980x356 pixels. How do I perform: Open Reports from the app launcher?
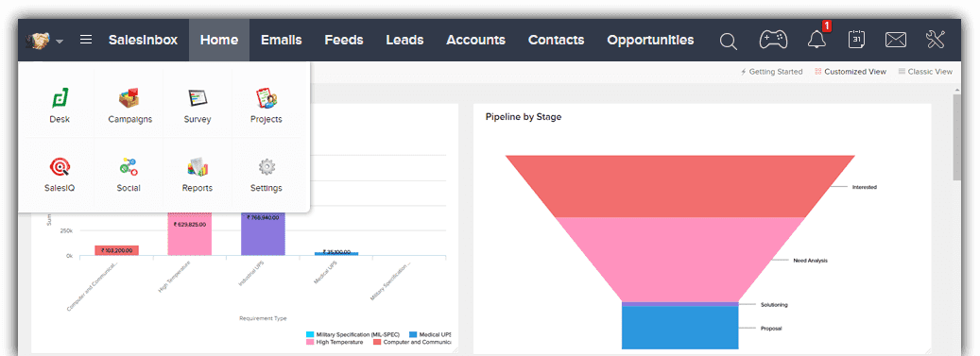[198, 167]
